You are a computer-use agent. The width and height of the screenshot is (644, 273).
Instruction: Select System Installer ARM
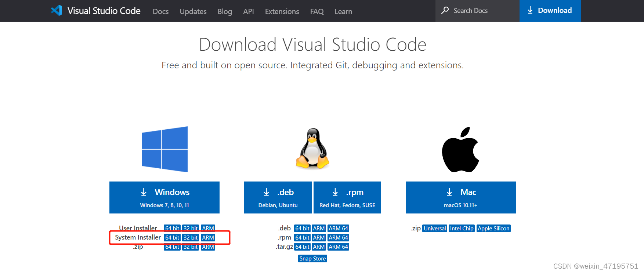coord(208,238)
